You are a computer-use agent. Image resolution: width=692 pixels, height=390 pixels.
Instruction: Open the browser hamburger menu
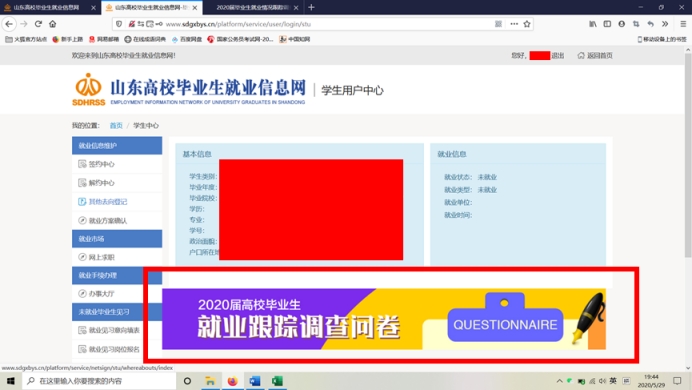coord(683,24)
